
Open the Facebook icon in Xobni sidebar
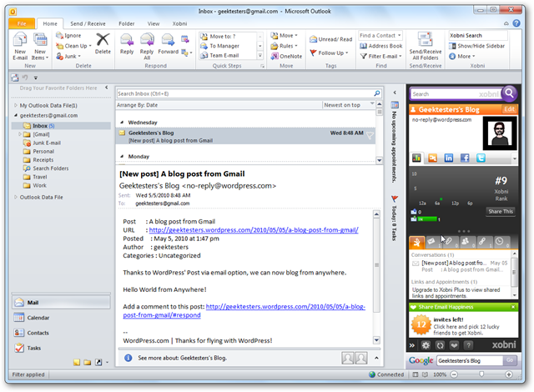click(465, 158)
